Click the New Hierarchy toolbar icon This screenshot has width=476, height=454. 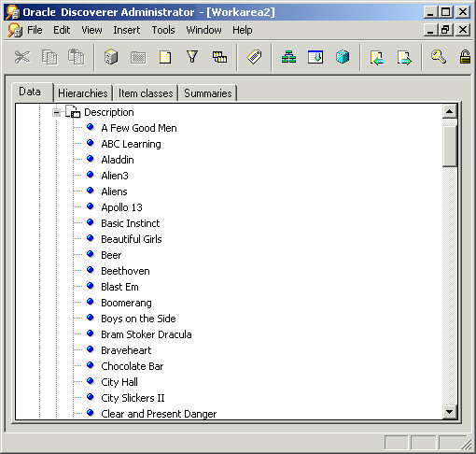coord(288,57)
